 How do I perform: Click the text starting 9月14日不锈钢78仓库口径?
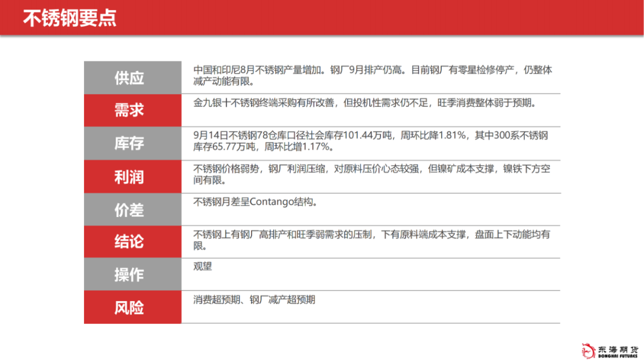click(x=370, y=141)
